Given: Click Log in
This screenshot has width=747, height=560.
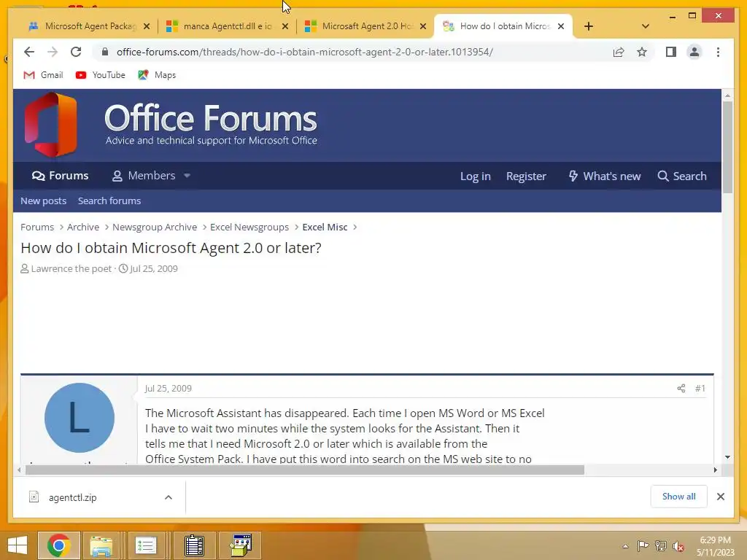Looking at the screenshot, I should pos(476,176).
